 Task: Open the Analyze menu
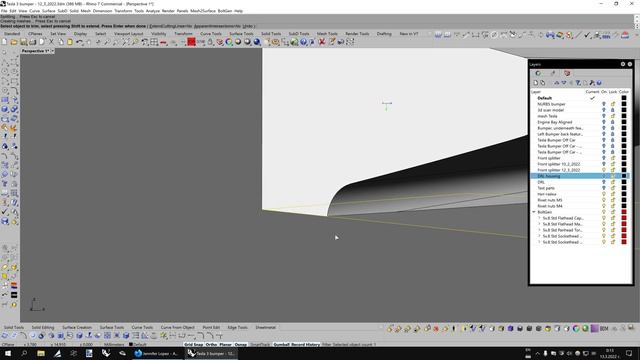pyautogui.click(x=153, y=11)
